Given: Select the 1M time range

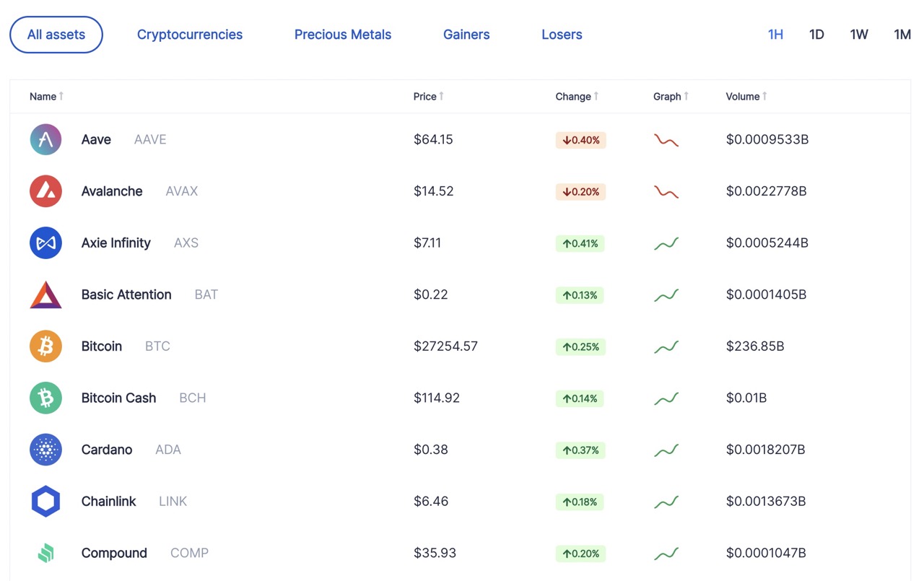Looking at the screenshot, I should pyautogui.click(x=902, y=35).
